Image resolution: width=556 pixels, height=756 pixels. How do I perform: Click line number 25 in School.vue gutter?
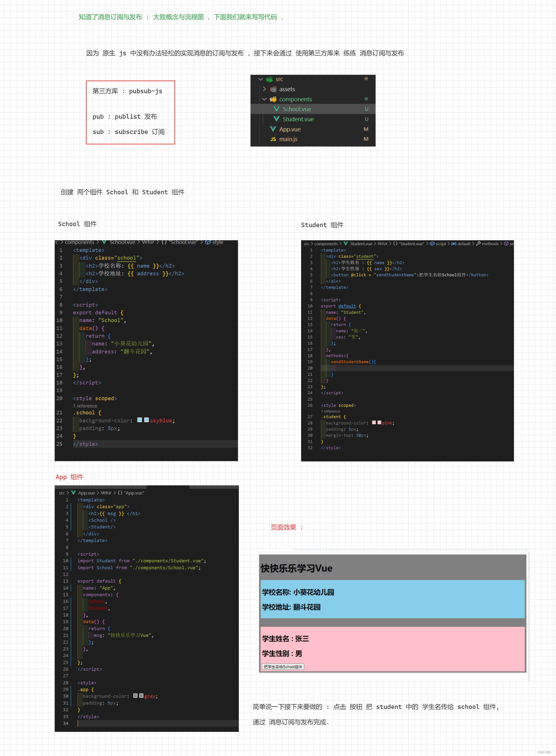click(x=59, y=444)
